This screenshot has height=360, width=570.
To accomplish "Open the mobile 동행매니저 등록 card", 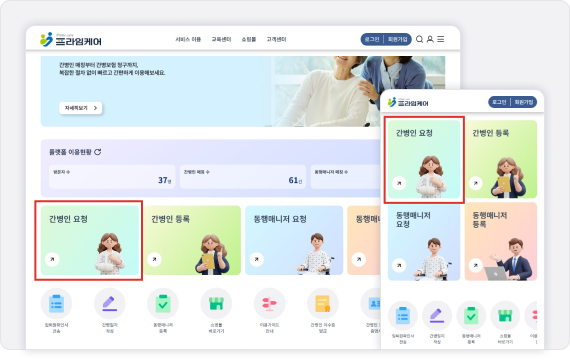I will click(501, 241).
